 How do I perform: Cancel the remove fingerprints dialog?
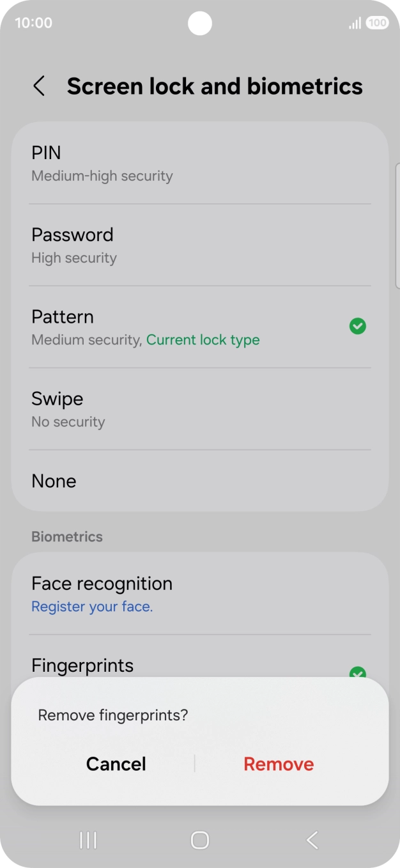(116, 764)
